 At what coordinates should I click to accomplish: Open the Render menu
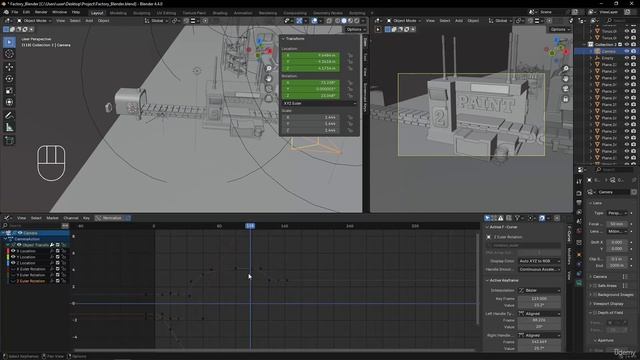pos(41,12)
